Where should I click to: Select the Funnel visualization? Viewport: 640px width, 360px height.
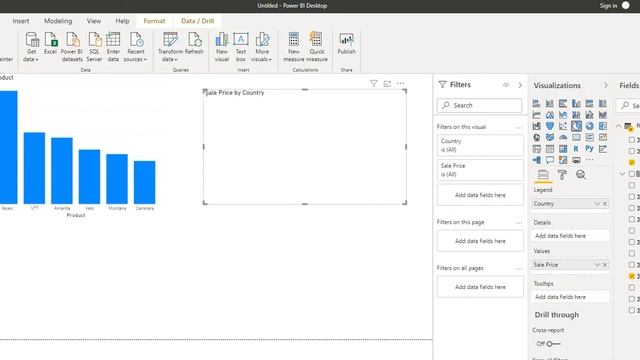coord(550,126)
